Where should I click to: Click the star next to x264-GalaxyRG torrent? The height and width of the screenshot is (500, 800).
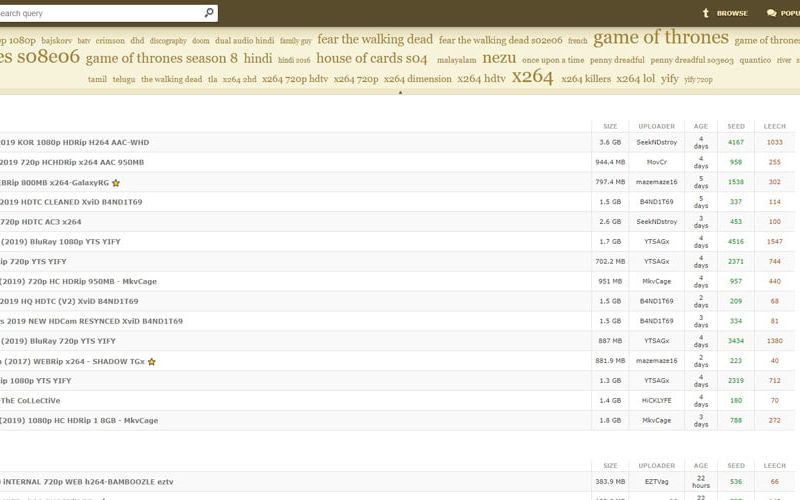click(116, 183)
